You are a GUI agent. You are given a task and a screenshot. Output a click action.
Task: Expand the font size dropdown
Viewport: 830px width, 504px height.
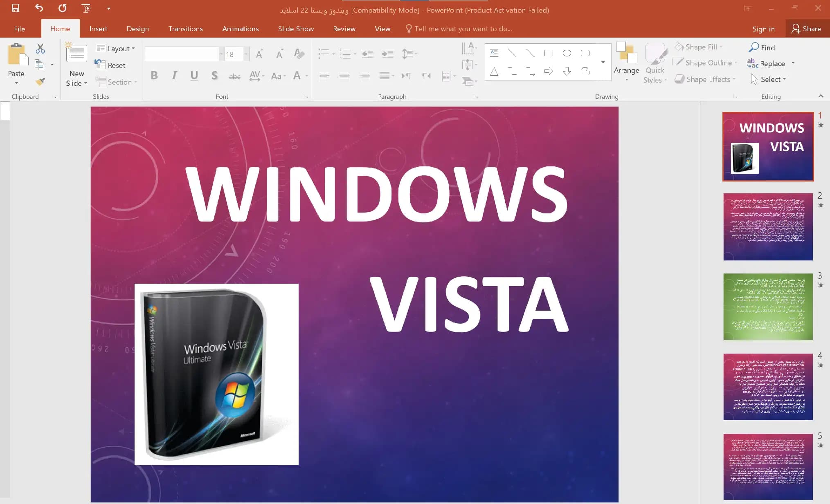(246, 54)
